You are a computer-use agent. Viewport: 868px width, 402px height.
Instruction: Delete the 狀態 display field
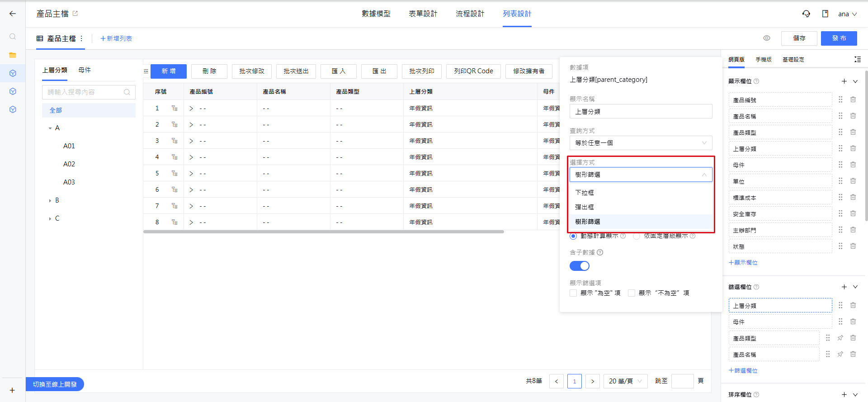[x=853, y=246]
